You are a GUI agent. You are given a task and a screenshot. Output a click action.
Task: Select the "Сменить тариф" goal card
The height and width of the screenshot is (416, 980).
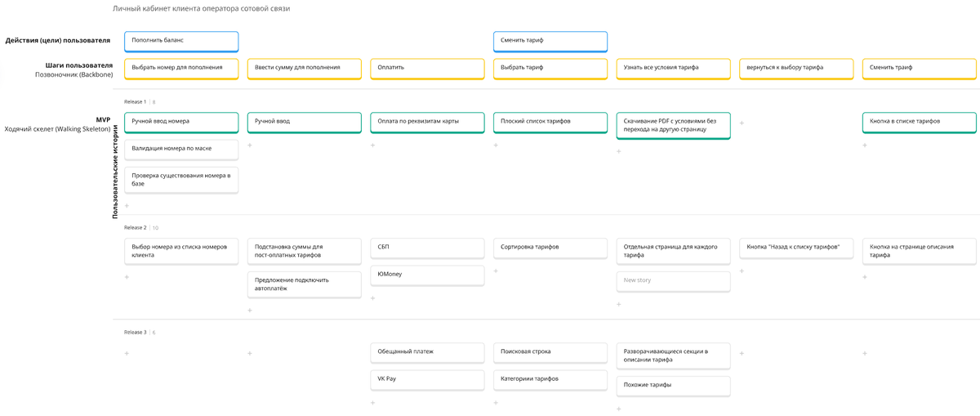pos(550,40)
